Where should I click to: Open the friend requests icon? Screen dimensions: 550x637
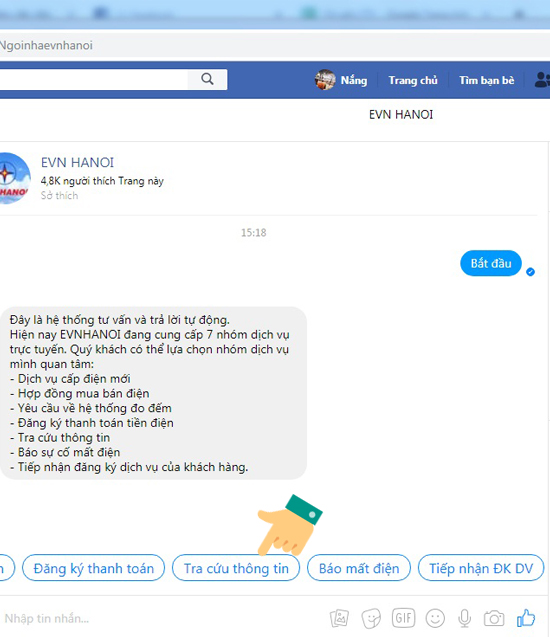pos(542,80)
